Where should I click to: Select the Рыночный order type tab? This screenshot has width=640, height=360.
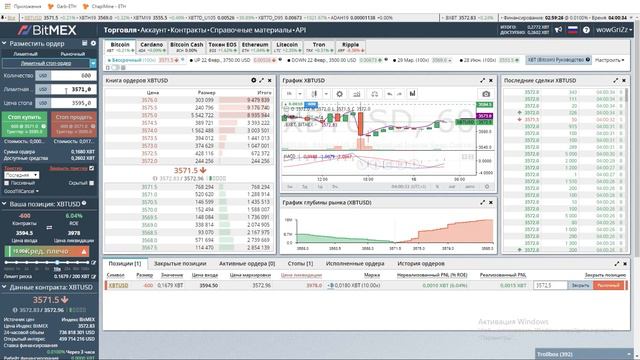click(x=72, y=54)
